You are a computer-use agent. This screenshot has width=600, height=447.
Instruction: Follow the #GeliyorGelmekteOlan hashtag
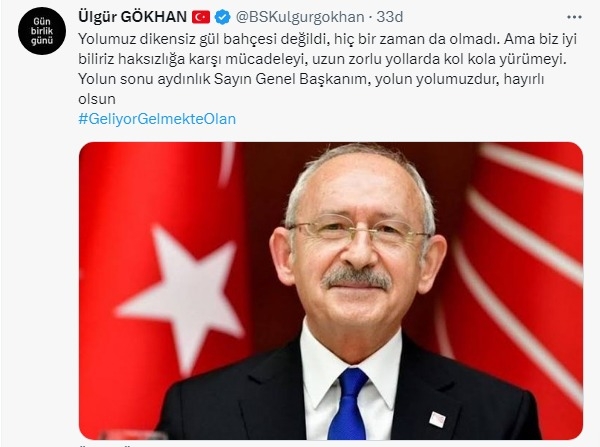tap(157, 119)
